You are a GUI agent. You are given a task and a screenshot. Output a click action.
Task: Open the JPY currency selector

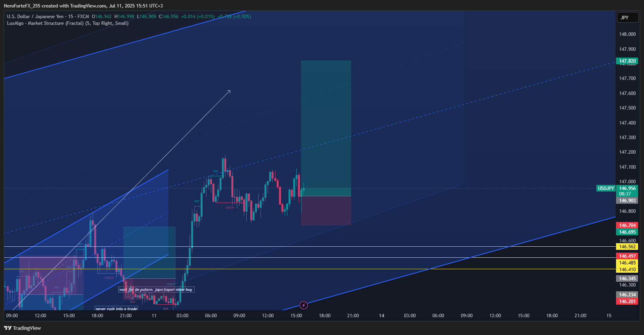coord(627,17)
